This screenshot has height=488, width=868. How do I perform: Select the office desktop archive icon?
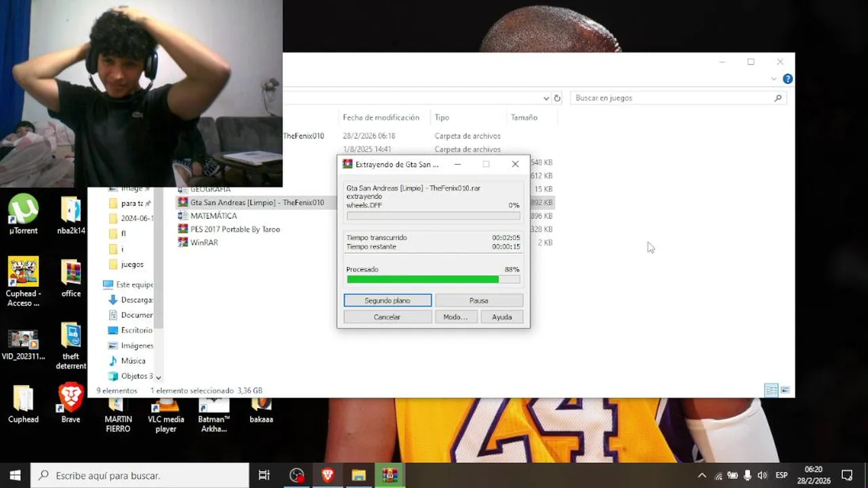click(x=70, y=279)
